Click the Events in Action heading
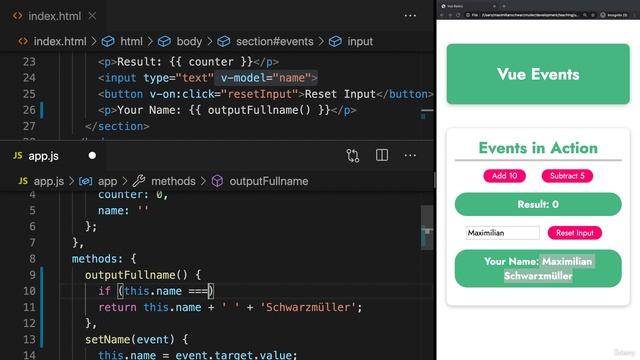 538,148
